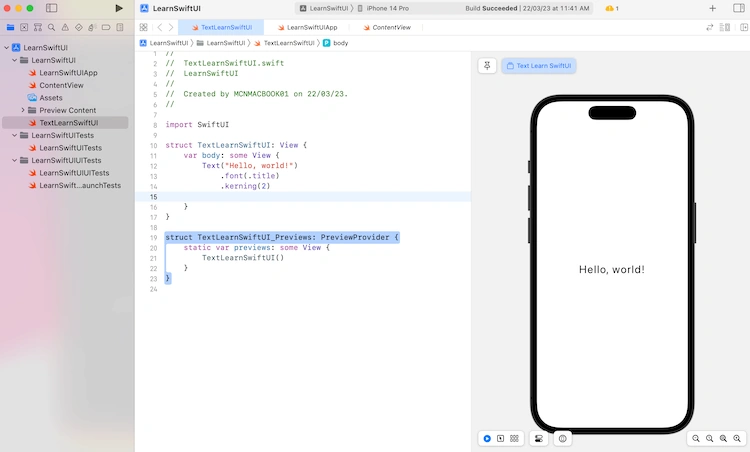Screen dimensions: 750x452
Task: Switch the canvas to Live preview mode
Action: [x=487, y=438]
